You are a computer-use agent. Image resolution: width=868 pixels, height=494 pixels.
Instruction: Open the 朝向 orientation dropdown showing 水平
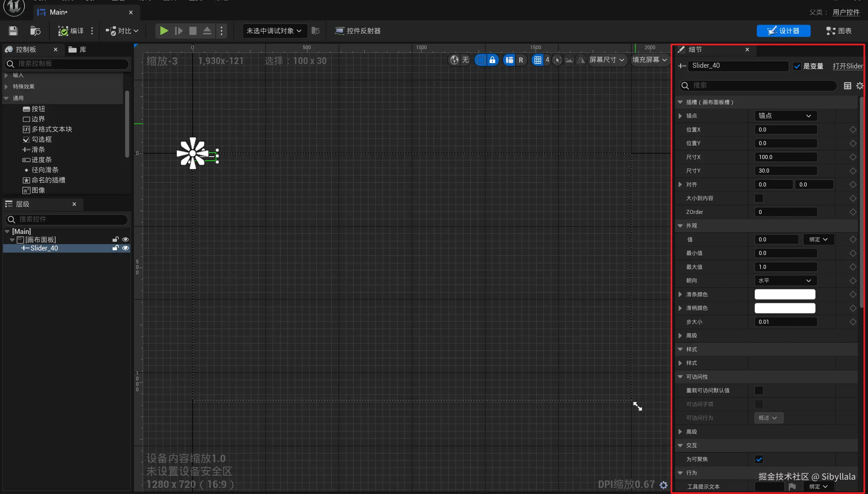click(785, 281)
